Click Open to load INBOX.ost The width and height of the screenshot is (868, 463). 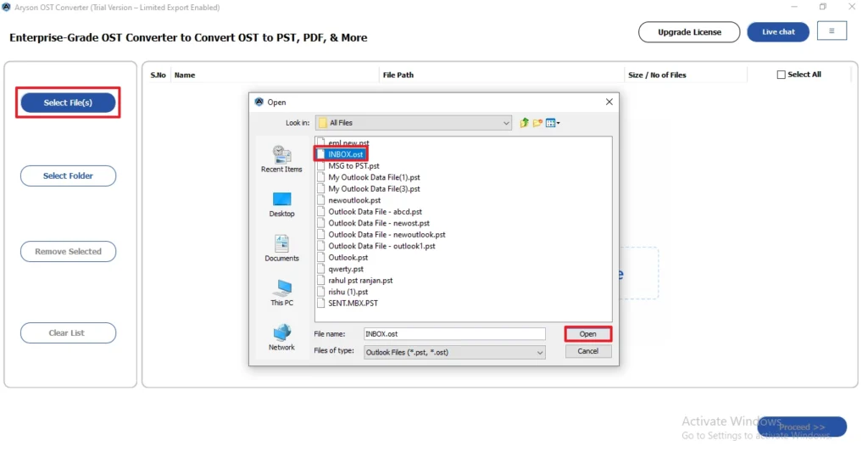coord(588,334)
